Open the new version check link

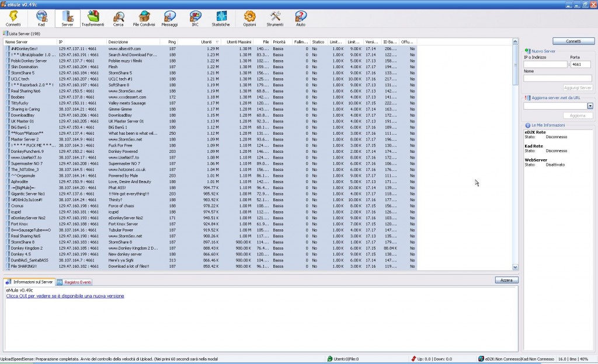(x=65, y=296)
